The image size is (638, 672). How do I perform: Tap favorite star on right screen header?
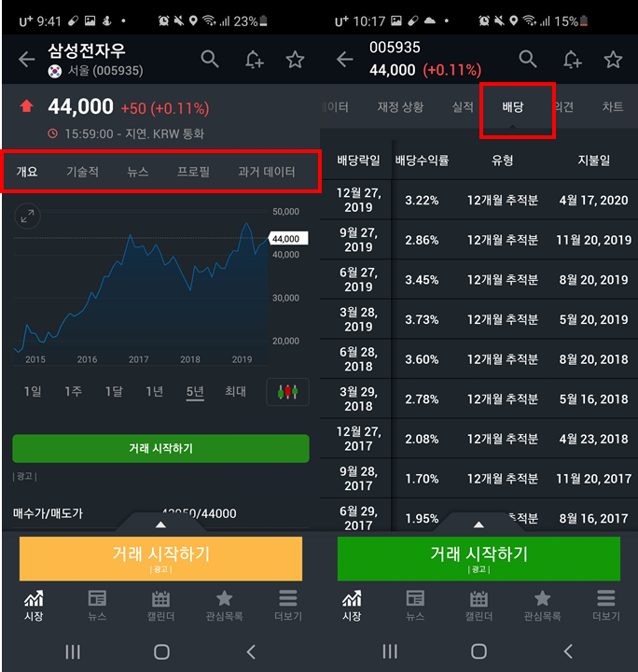pyautogui.click(x=613, y=59)
